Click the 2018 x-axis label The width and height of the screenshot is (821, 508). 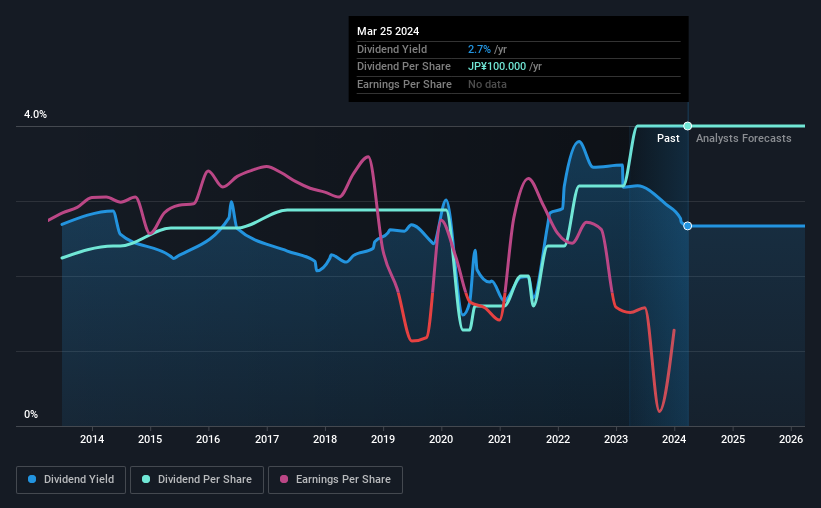[x=325, y=439]
